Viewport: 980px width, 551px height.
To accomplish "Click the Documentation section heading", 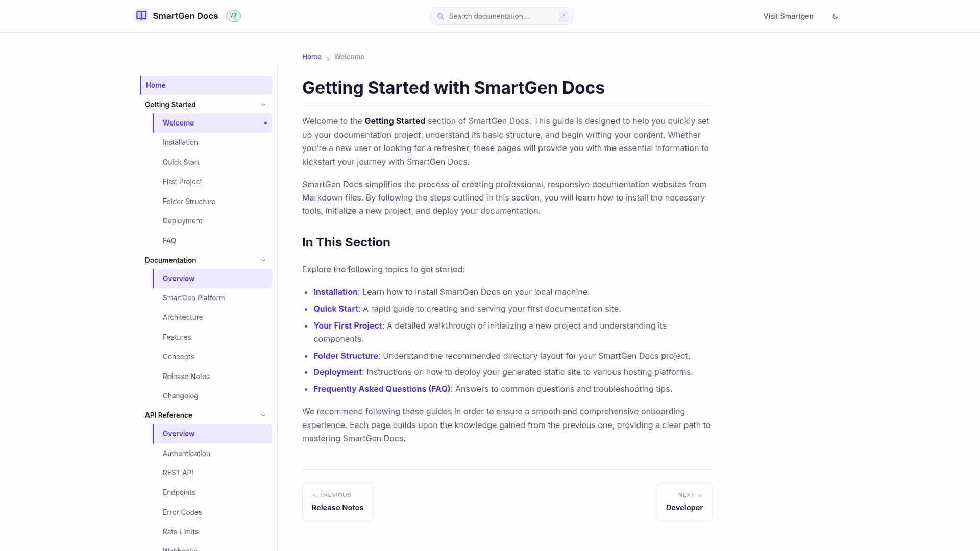I will click(170, 260).
